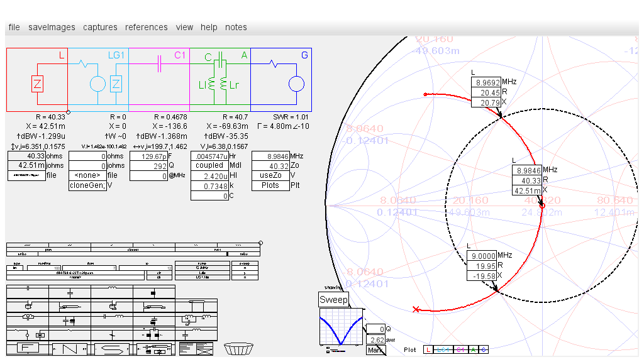Click the history bar between unDo and reDo
This screenshot has width=644, height=362.
[133, 254]
